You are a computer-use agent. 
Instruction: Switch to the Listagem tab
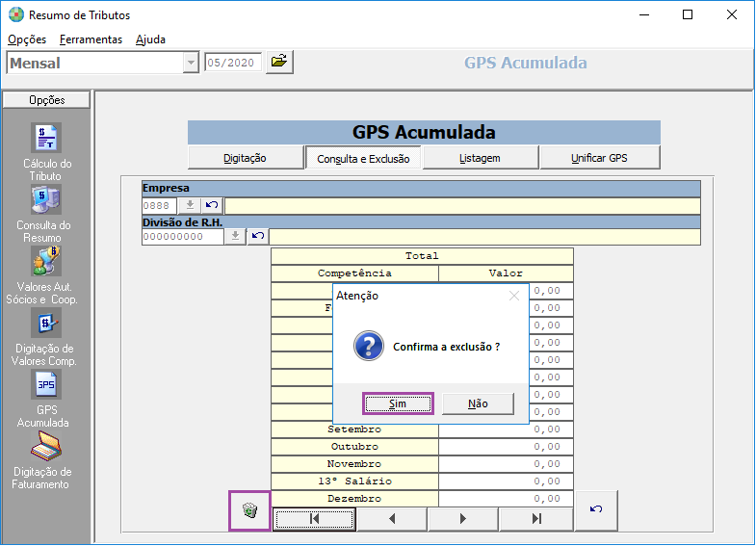(480, 158)
